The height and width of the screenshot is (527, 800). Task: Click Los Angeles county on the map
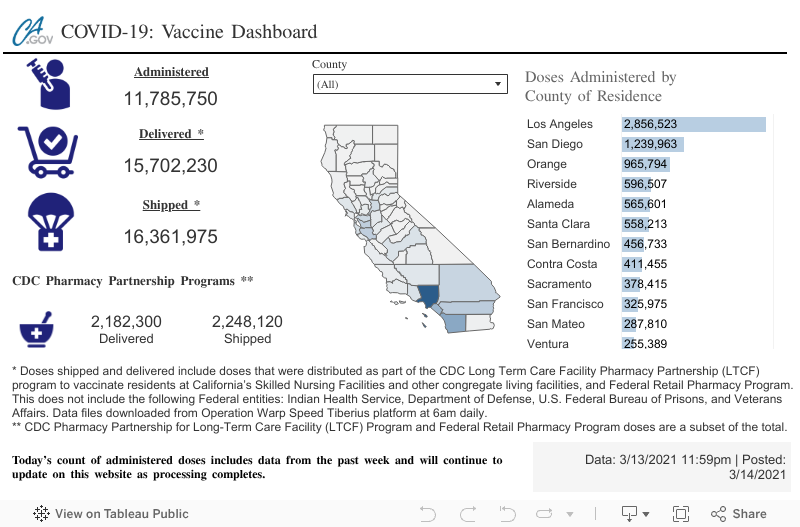428,296
